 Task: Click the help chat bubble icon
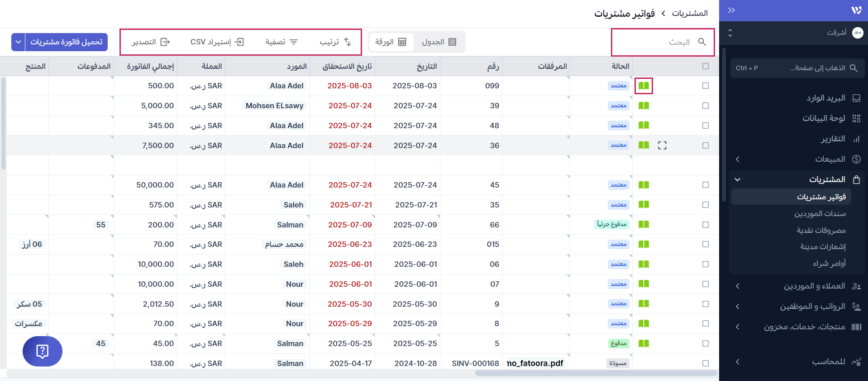pos(43,351)
